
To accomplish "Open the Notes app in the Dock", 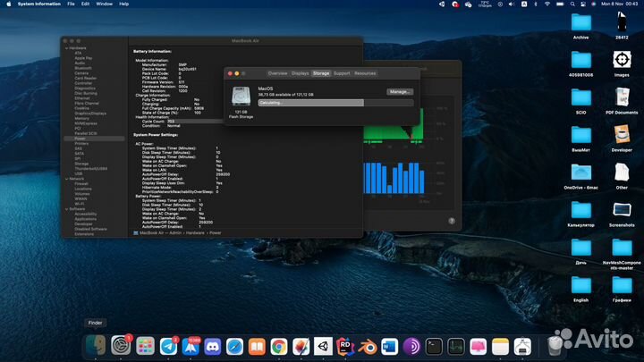I will click(500, 347).
